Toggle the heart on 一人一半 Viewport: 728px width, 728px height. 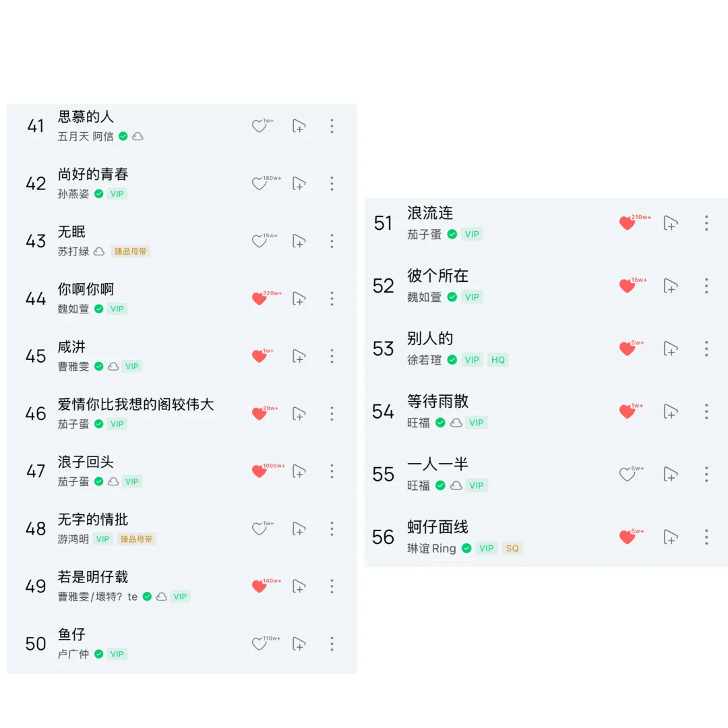point(627,474)
